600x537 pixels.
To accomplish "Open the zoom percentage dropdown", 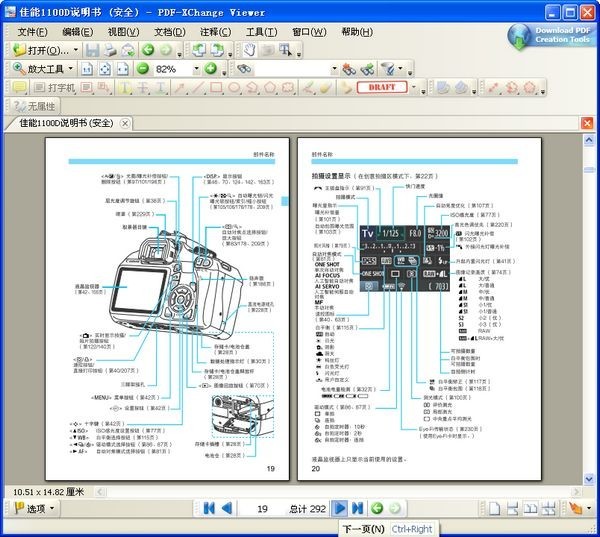I will (x=196, y=69).
